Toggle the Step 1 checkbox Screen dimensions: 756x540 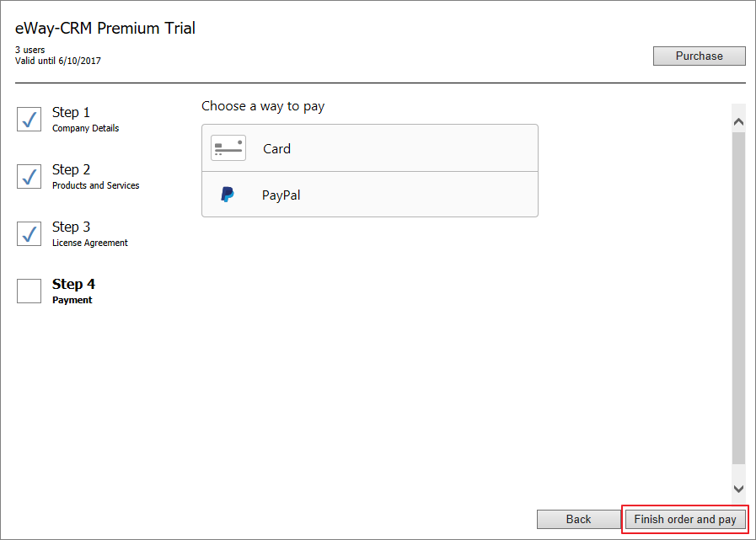pyautogui.click(x=29, y=119)
